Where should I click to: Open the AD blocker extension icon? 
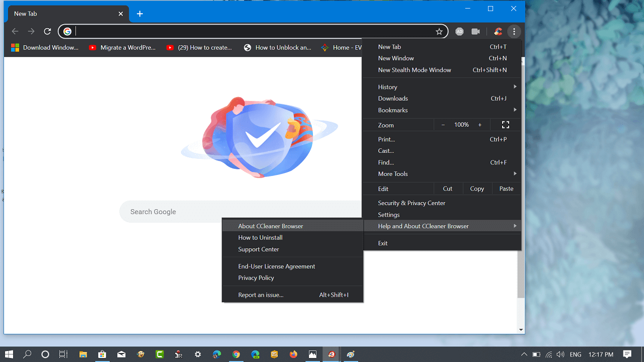[x=459, y=32]
